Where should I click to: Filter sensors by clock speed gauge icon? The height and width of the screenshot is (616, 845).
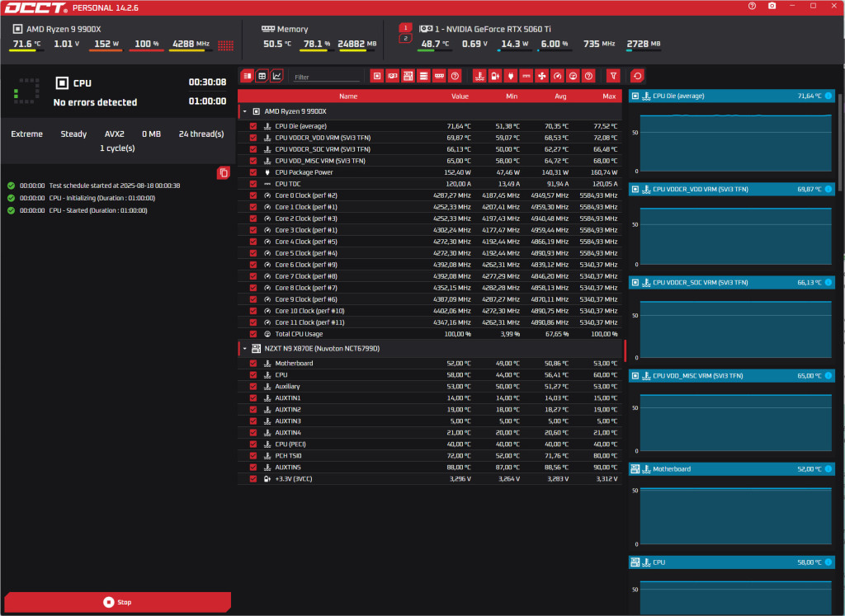click(557, 76)
